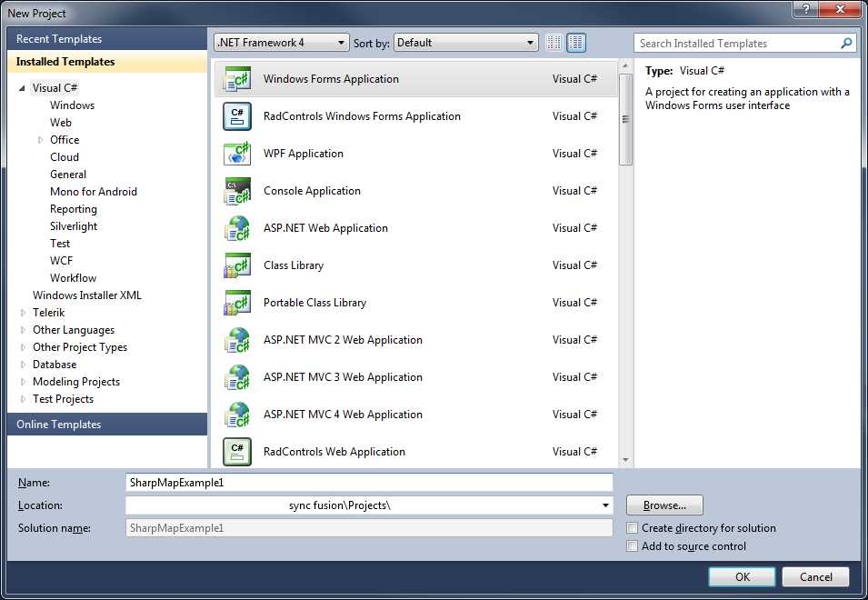
Task: Enable Create directory for solution
Action: click(632, 528)
